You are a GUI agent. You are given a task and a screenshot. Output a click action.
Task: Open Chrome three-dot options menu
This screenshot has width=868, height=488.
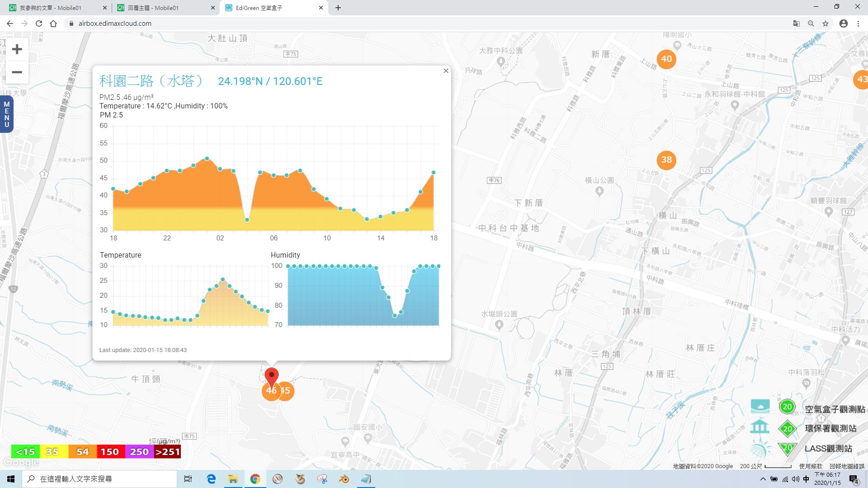click(x=858, y=23)
